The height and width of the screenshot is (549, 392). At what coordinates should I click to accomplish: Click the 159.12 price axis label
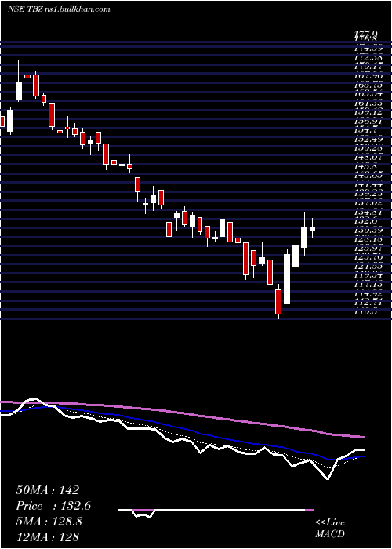tap(368, 111)
